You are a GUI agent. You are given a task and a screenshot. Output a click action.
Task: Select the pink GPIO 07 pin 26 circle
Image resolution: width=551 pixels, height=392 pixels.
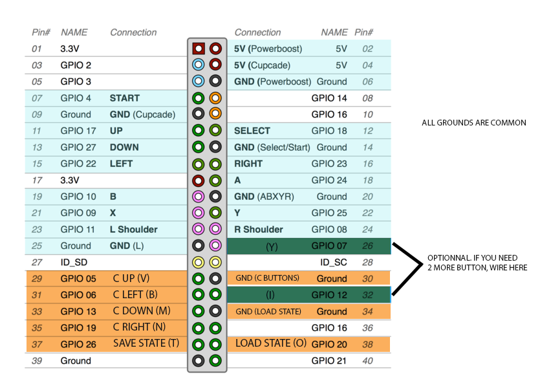point(215,245)
